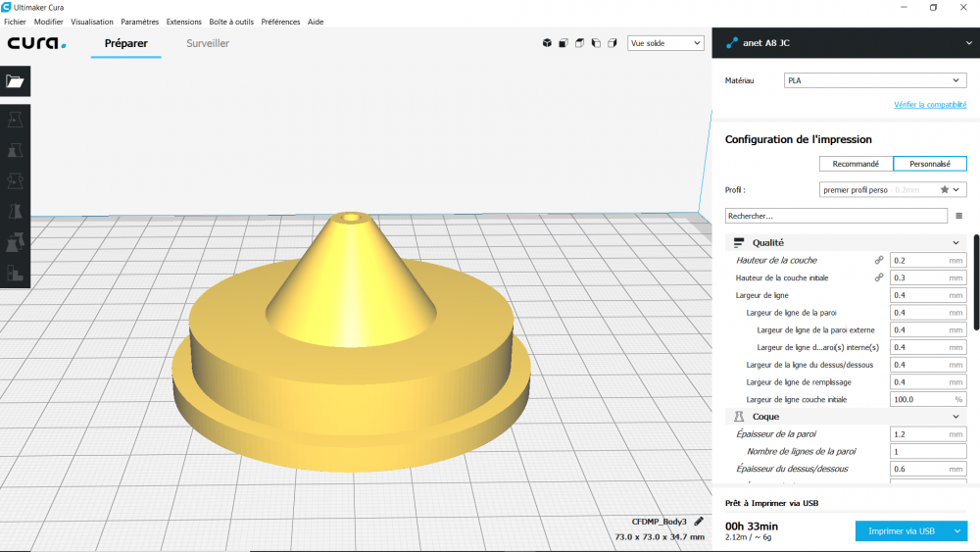980x552 pixels.
Task: Select Recommandé print setup mode
Action: coord(856,164)
